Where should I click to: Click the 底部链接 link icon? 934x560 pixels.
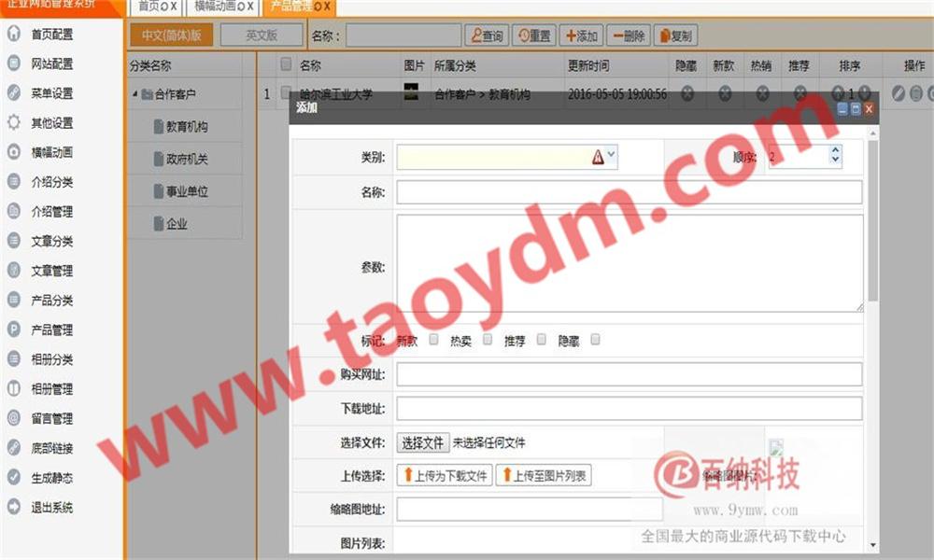tap(14, 447)
